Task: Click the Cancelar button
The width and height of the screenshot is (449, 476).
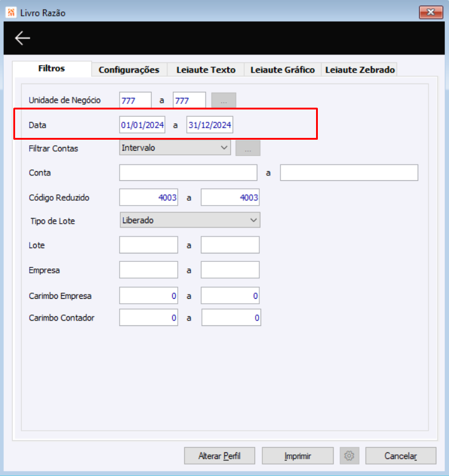Action: tap(401, 455)
